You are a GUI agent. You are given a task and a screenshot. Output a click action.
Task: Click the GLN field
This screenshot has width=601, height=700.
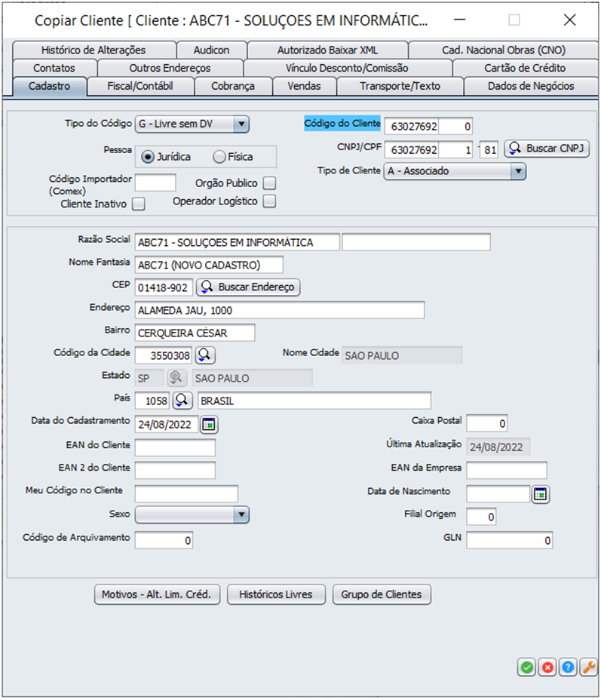click(510, 540)
